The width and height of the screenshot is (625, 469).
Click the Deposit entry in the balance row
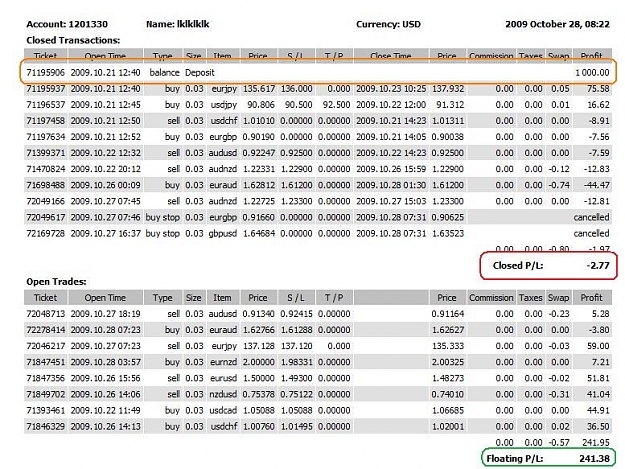(x=200, y=73)
